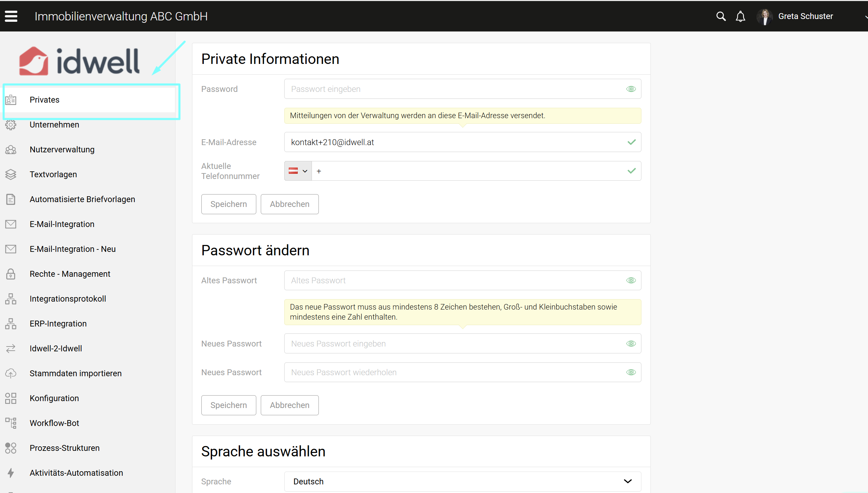Click the search magnifier icon
This screenshot has width=868, height=493.
pyautogui.click(x=721, y=16)
